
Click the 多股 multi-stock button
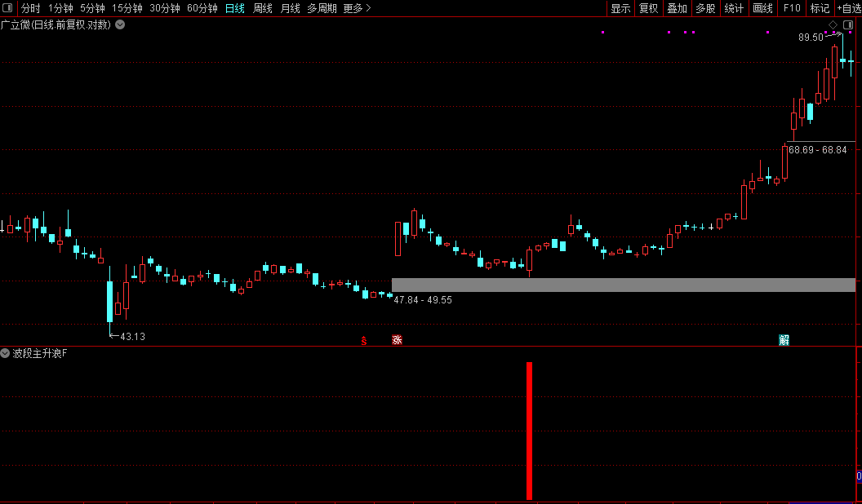pyautogui.click(x=705, y=8)
